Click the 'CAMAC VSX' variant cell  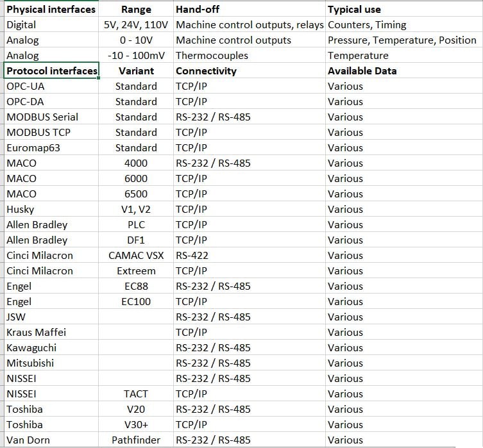click(136, 255)
